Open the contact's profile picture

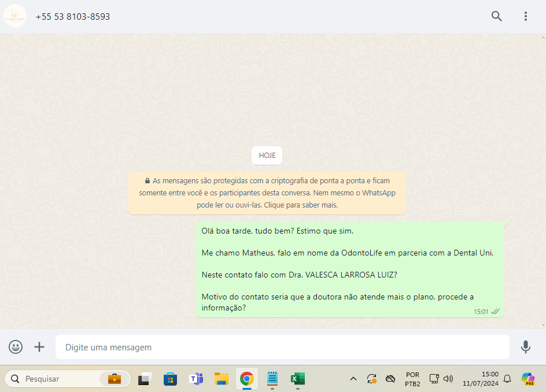(15, 16)
